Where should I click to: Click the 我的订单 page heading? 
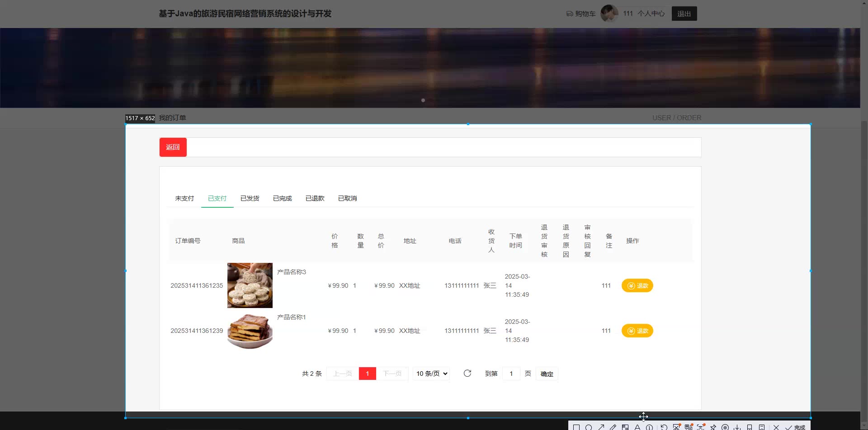point(172,118)
